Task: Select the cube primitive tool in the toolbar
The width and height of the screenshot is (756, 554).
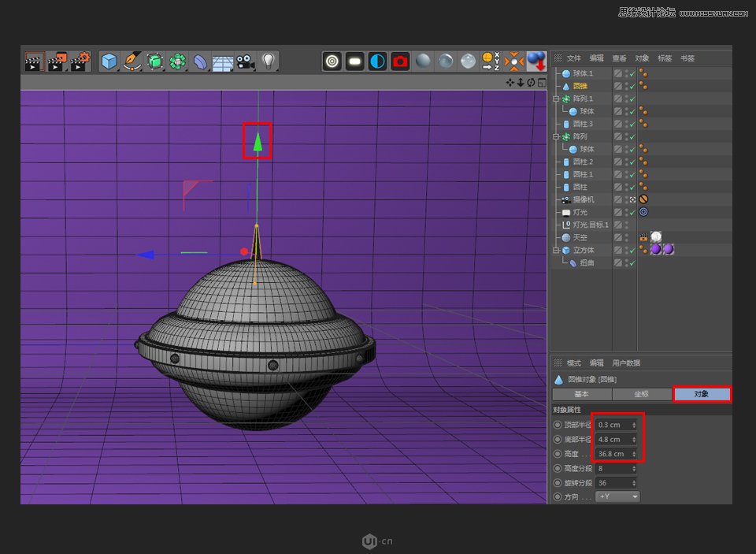Action: 108,61
